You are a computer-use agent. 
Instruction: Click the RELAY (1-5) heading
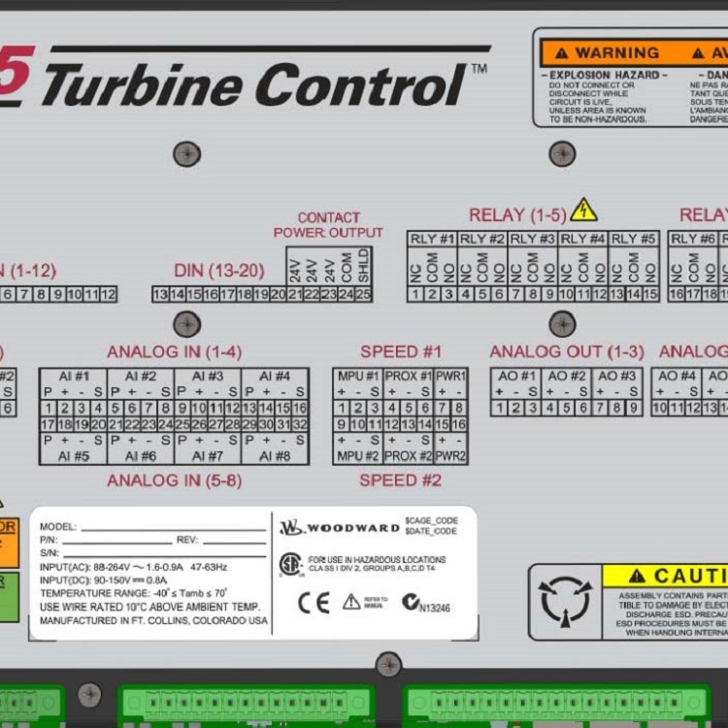tap(517, 215)
